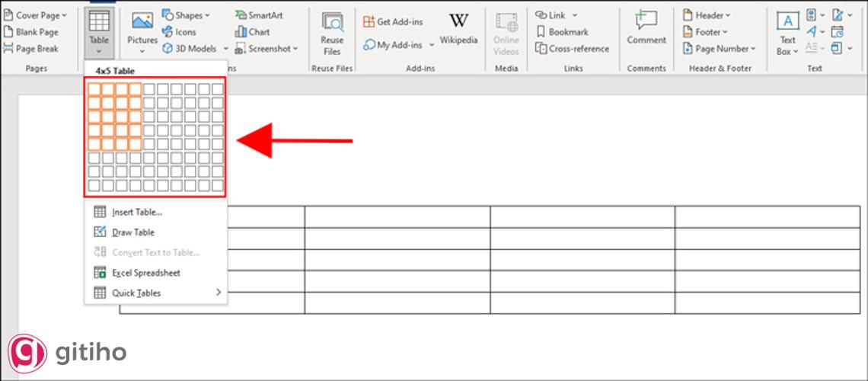Expand the 3D Models dropdown arrow
The height and width of the screenshot is (381, 868).
(225, 49)
